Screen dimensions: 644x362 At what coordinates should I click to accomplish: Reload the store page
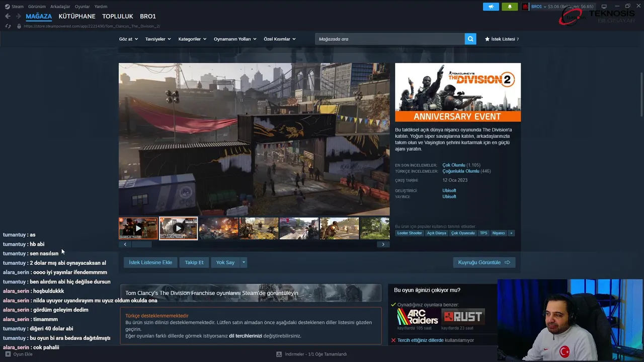coord(8,26)
